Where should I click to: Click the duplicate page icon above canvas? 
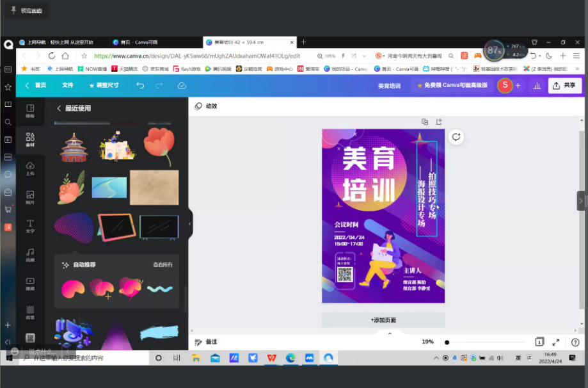click(x=425, y=122)
